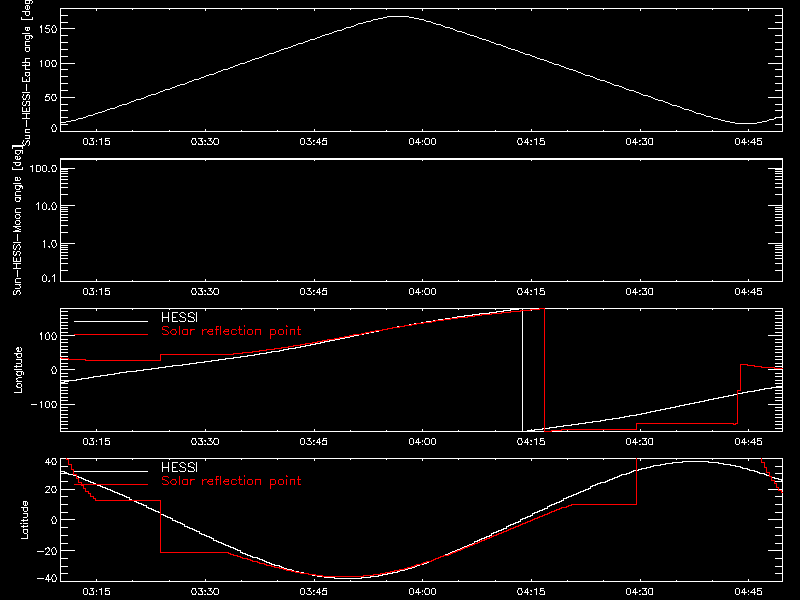Click 04:45 time label of Earth angle plot

point(748,141)
